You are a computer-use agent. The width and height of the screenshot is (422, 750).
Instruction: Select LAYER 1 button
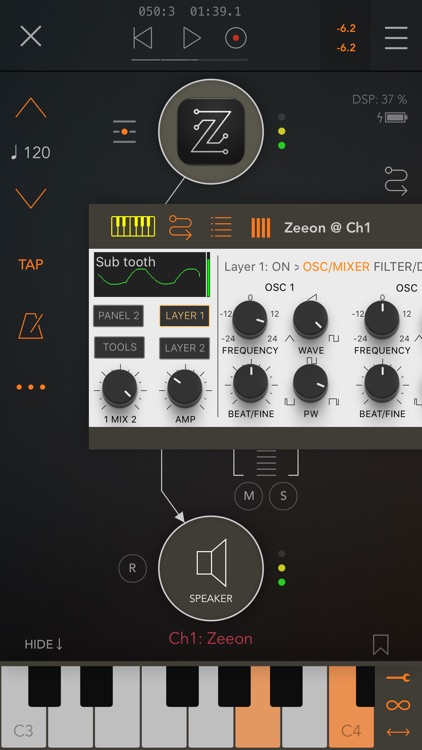pyautogui.click(x=184, y=316)
